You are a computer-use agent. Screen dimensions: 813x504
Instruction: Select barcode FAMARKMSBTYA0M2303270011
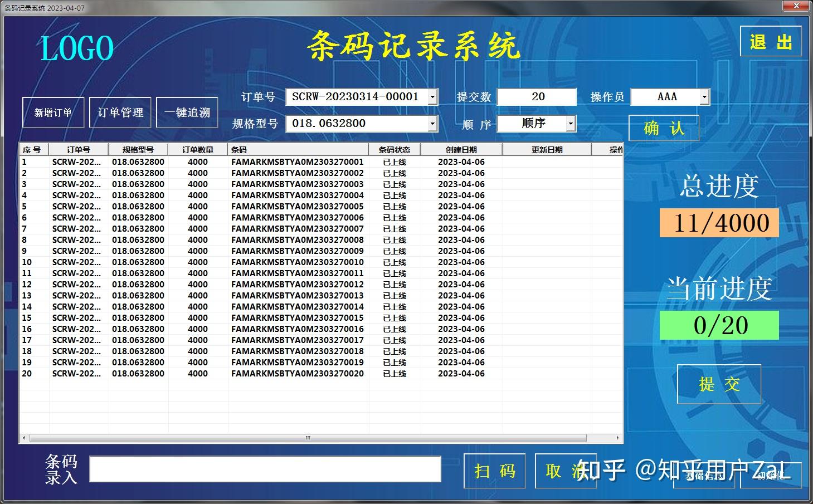tap(298, 273)
